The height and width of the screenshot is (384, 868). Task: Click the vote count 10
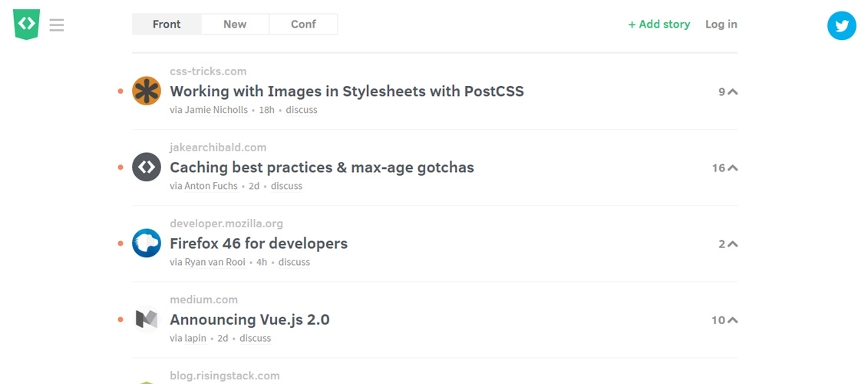pos(718,320)
